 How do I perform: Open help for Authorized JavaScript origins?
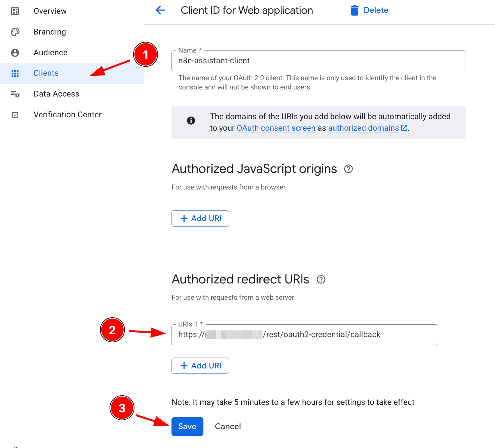[348, 169]
